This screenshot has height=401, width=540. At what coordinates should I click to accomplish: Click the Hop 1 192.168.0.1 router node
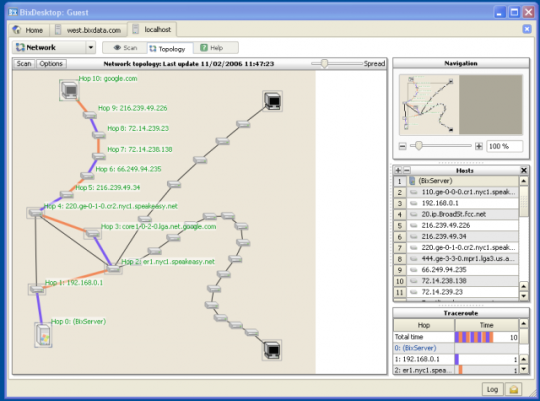[x=37, y=289]
